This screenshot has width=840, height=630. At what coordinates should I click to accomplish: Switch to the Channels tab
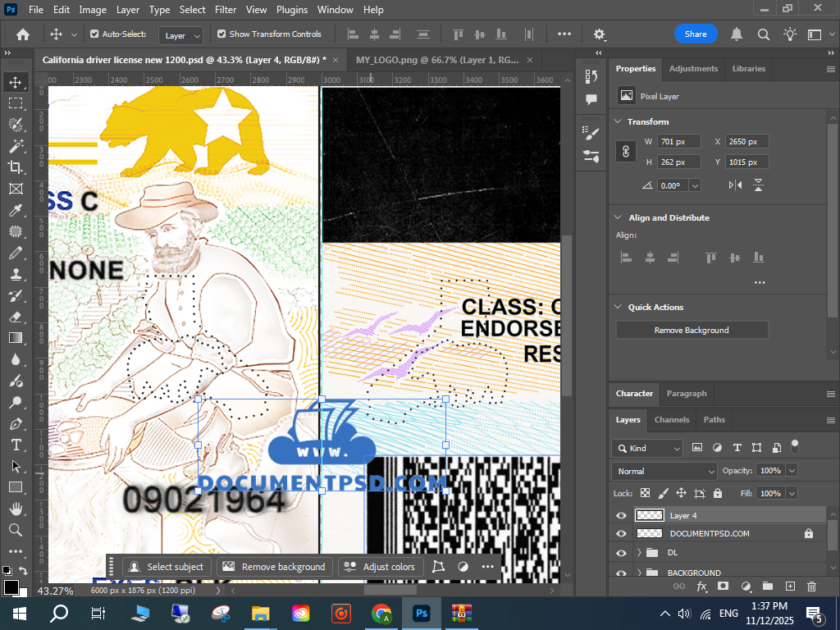pyautogui.click(x=671, y=420)
